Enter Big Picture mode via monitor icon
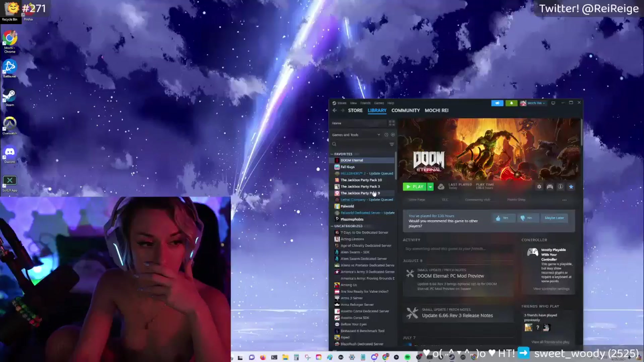 pyautogui.click(x=553, y=103)
